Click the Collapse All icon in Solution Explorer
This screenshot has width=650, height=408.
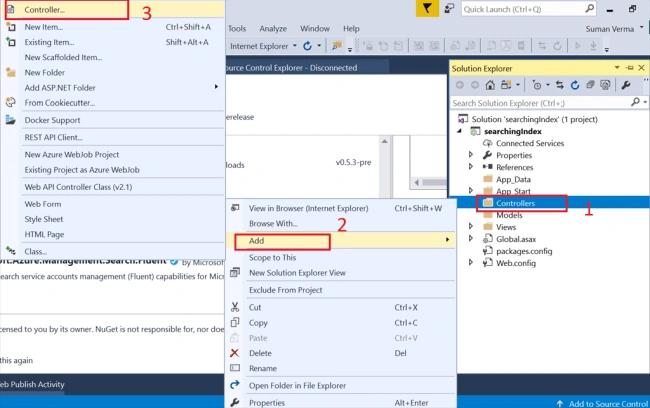pyautogui.click(x=590, y=85)
